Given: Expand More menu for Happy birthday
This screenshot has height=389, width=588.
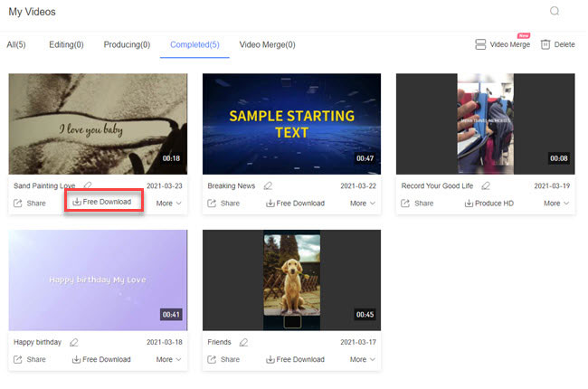Looking at the screenshot, I should 169,359.
